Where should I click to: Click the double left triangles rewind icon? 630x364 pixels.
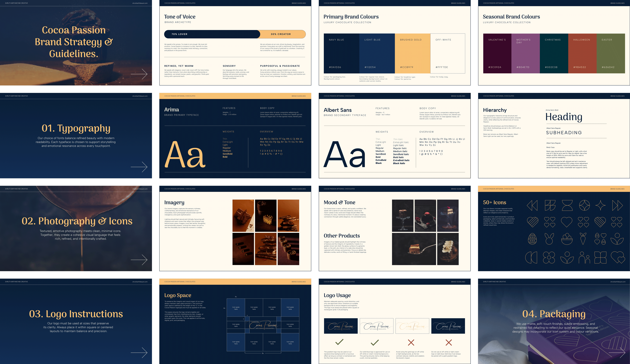(x=532, y=205)
